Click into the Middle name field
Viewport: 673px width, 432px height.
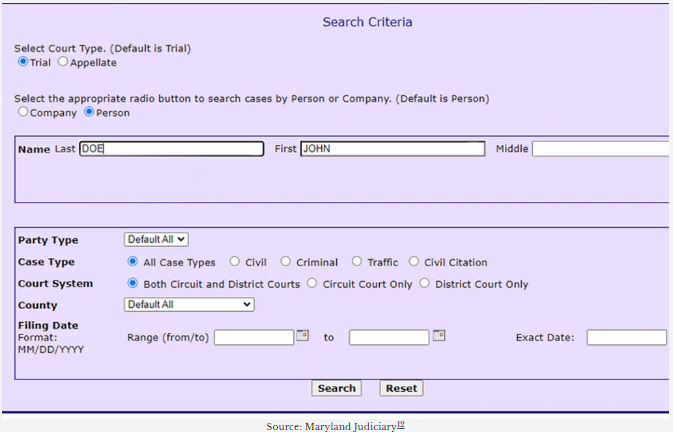click(x=600, y=149)
